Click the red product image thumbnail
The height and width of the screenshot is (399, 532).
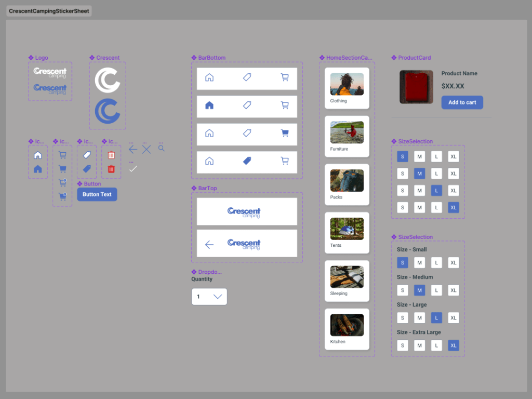(416, 87)
